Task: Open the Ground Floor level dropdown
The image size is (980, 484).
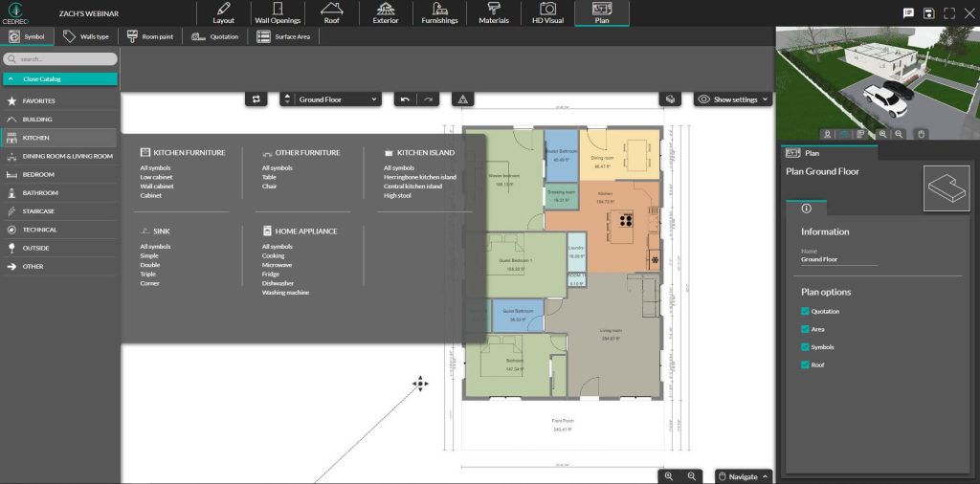Action: coord(331,99)
